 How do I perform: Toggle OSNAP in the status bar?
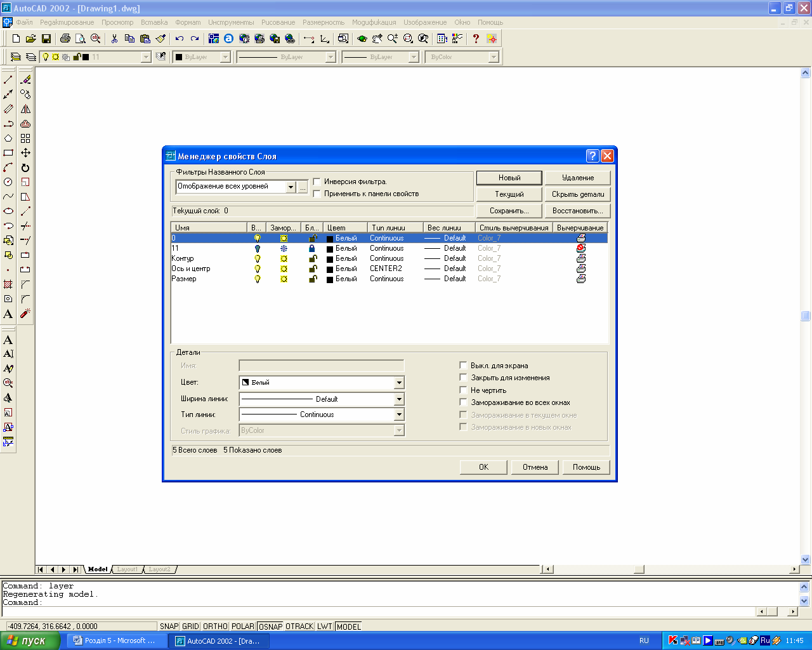[x=270, y=627]
